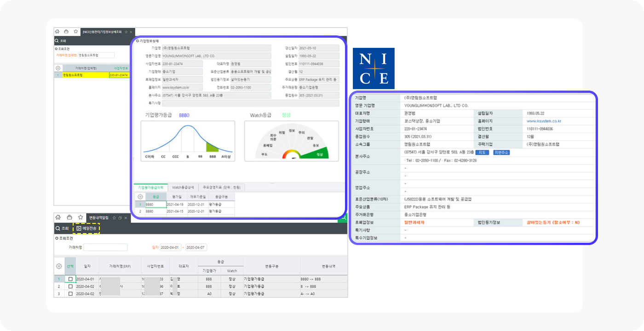Image resolution: width=644 pixels, height=331 pixels.
Task: Run 조회 search in the 변동내역알림 window
Action: tap(62, 228)
